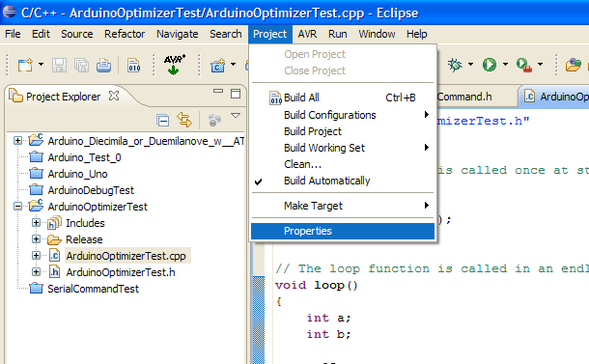Click the Save toolbar icon

[59, 65]
